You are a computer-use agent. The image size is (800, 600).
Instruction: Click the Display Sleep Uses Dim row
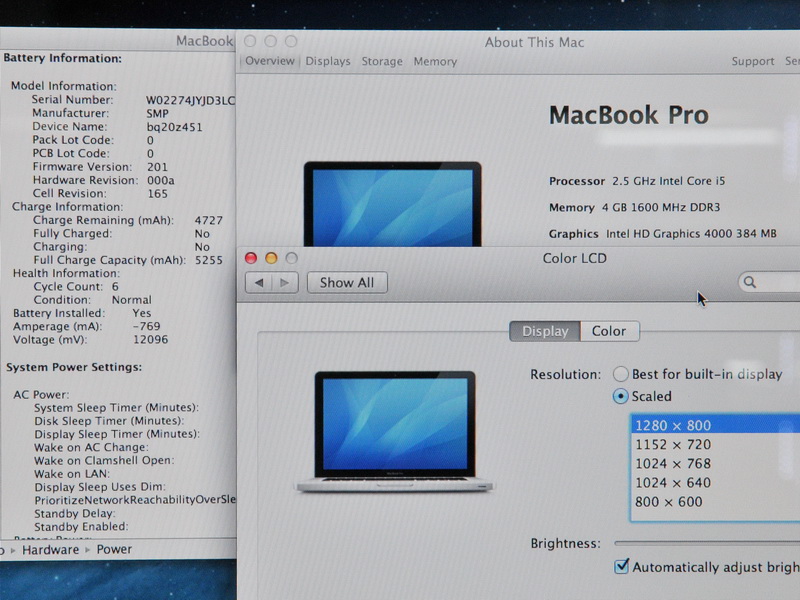click(100, 487)
